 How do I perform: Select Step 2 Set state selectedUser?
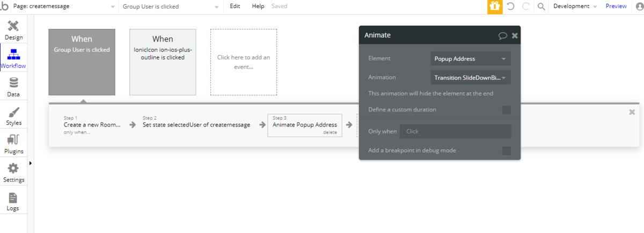196,125
